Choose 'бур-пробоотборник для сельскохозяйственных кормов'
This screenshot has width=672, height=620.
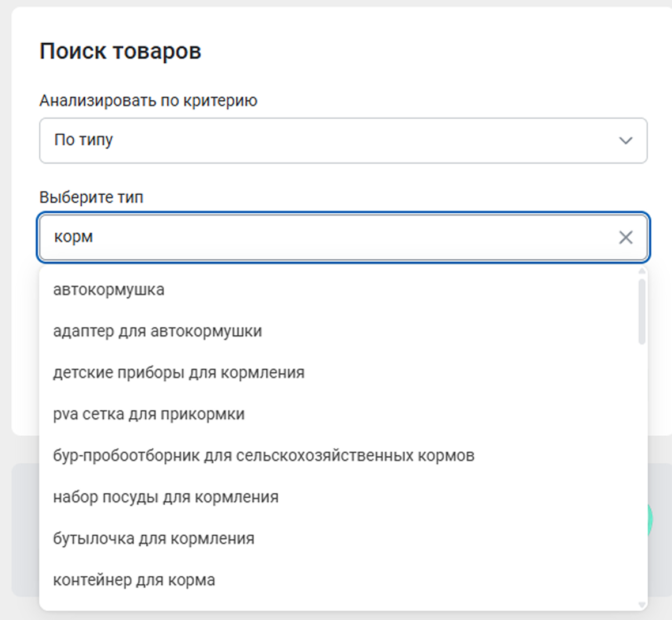263,456
